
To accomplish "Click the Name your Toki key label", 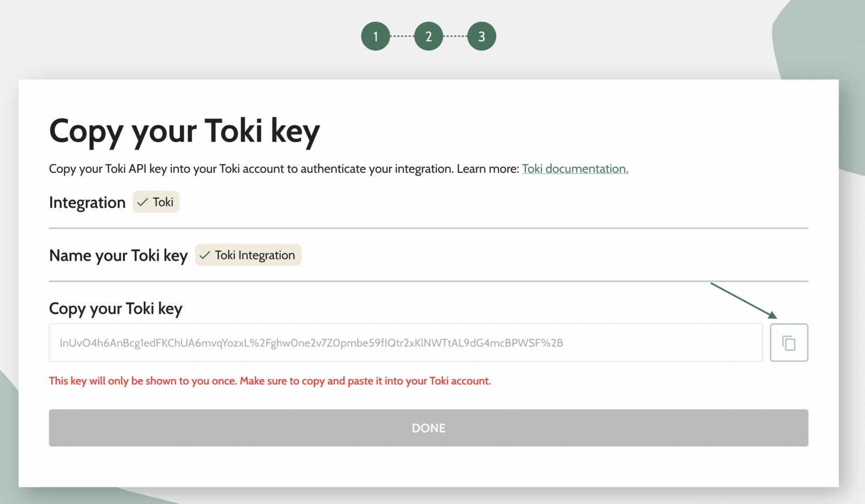I will click(118, 256).
